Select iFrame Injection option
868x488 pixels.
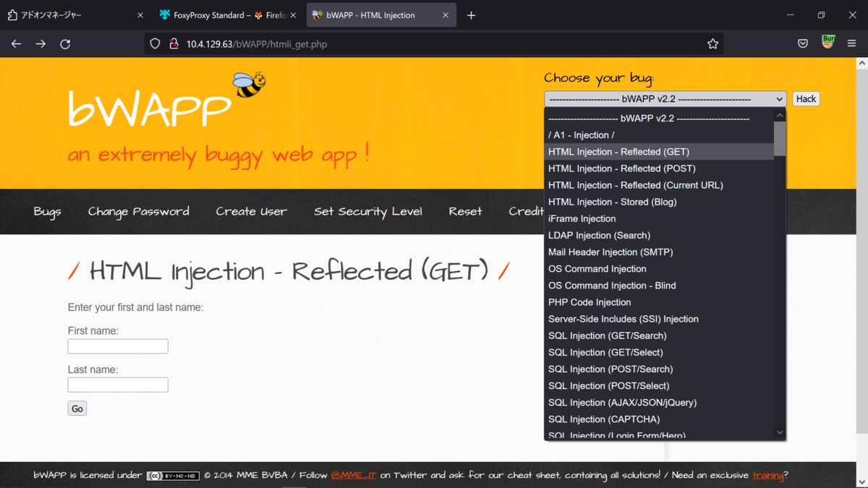tap(659, 218)
